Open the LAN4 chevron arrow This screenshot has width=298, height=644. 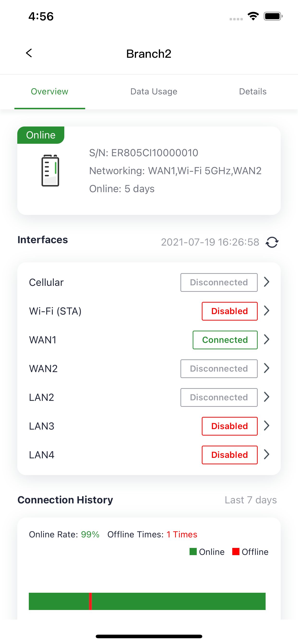click(x=267, y=454)
